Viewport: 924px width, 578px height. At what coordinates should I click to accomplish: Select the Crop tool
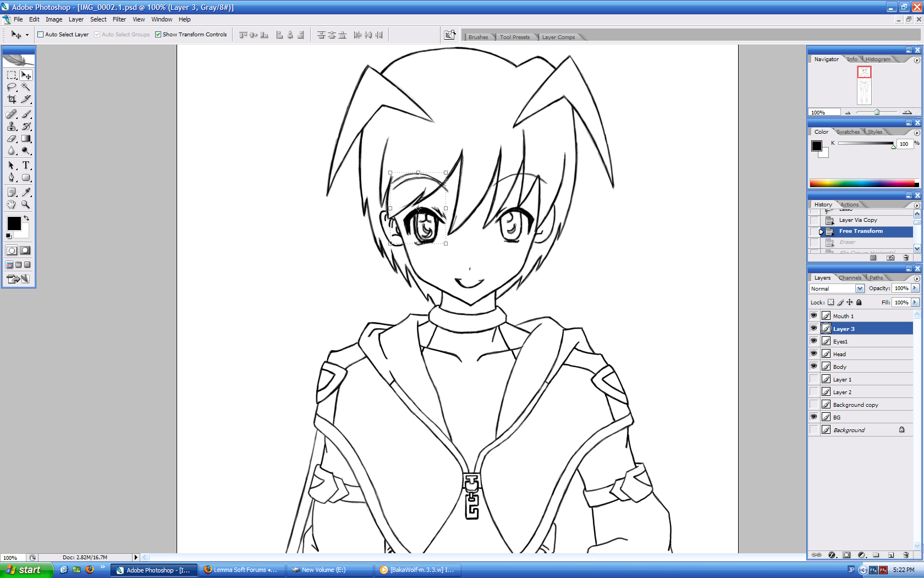click(x=12, y=99)
